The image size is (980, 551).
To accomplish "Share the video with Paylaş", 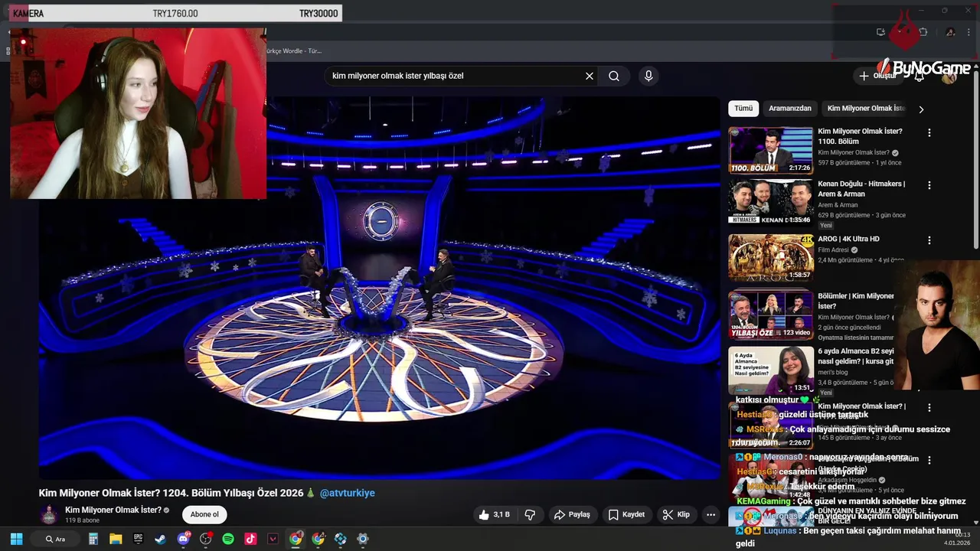I will coord(572,515).
